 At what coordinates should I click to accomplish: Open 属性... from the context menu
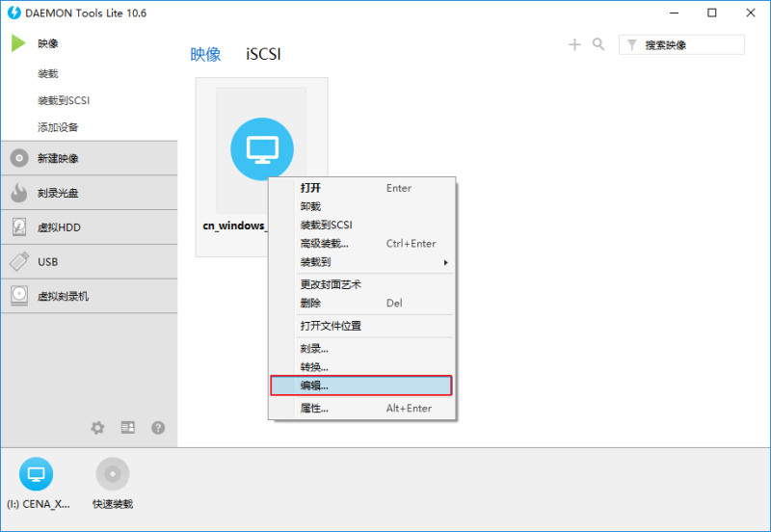[x=361, y=408]
